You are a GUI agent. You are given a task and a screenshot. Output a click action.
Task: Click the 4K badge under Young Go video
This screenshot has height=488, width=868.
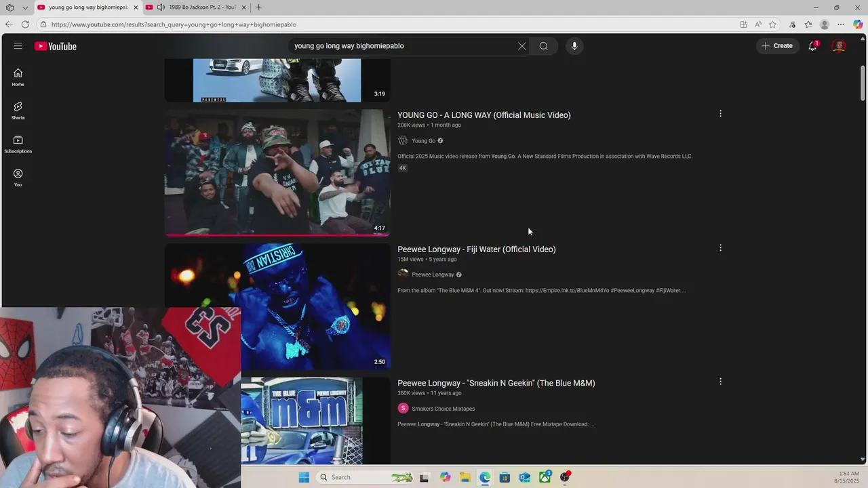pos(402,168)
